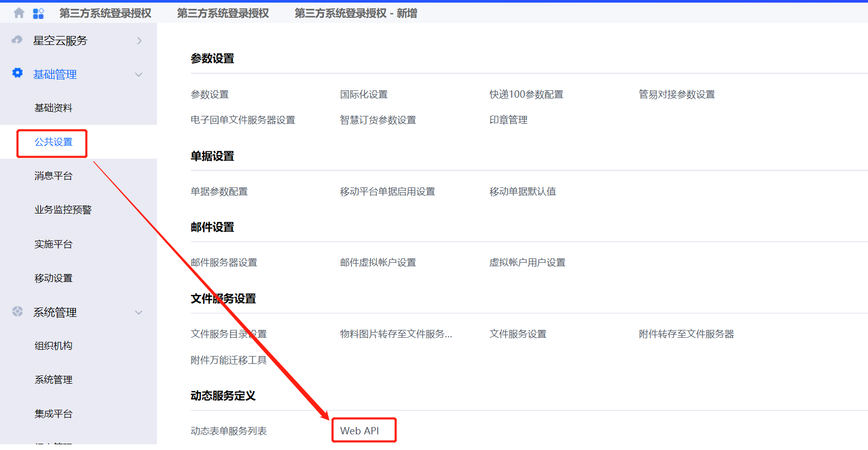Viewport: 868px width, 450px height.
Task: Expand the 星空云服务 chevron
Action: pos(139,41)
